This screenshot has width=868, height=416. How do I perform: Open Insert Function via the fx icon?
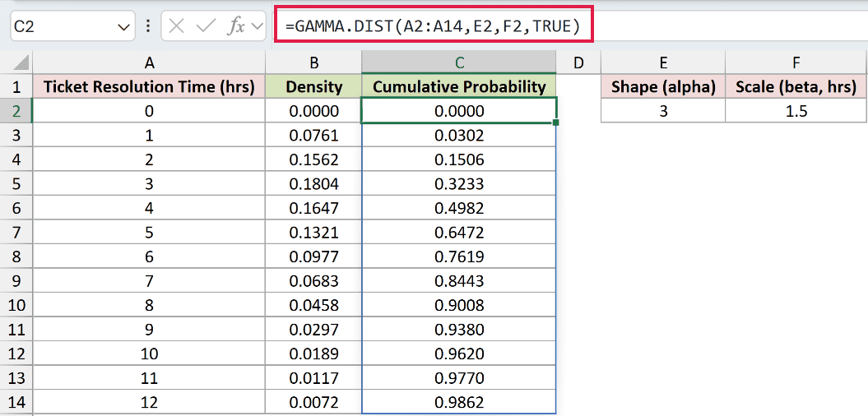click(x=236, y=26)
